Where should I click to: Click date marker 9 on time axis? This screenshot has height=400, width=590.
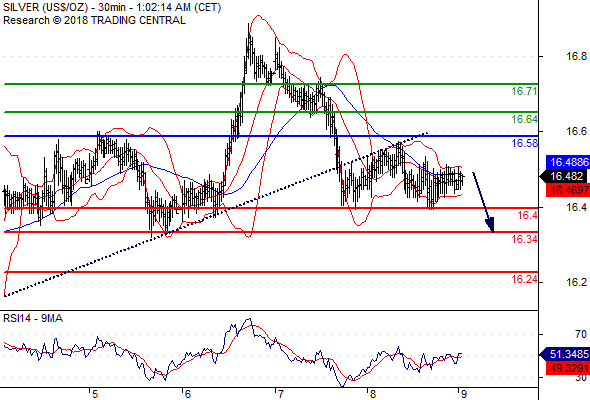[x=463, y=394]
